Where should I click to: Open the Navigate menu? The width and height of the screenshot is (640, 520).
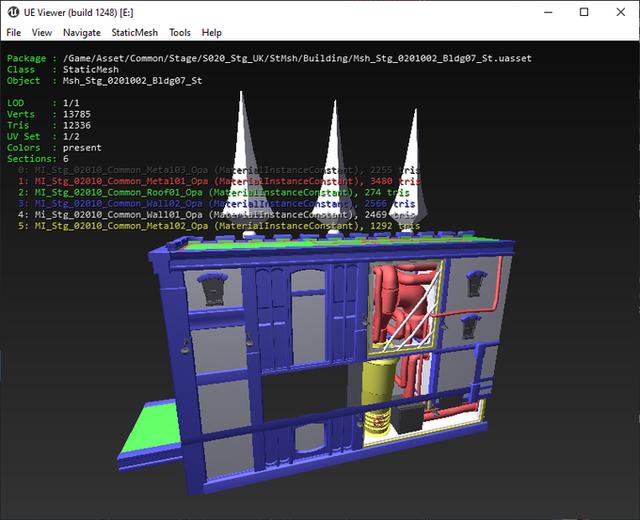pos(81,33)
